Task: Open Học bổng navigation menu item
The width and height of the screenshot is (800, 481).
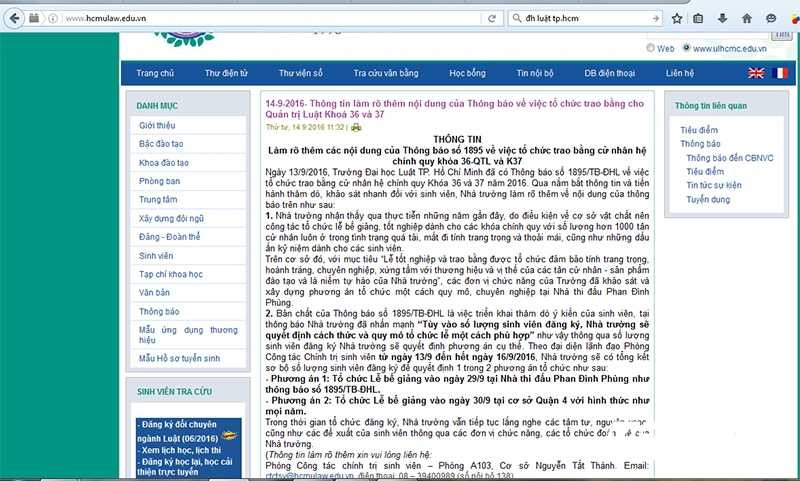Action: 467,73
